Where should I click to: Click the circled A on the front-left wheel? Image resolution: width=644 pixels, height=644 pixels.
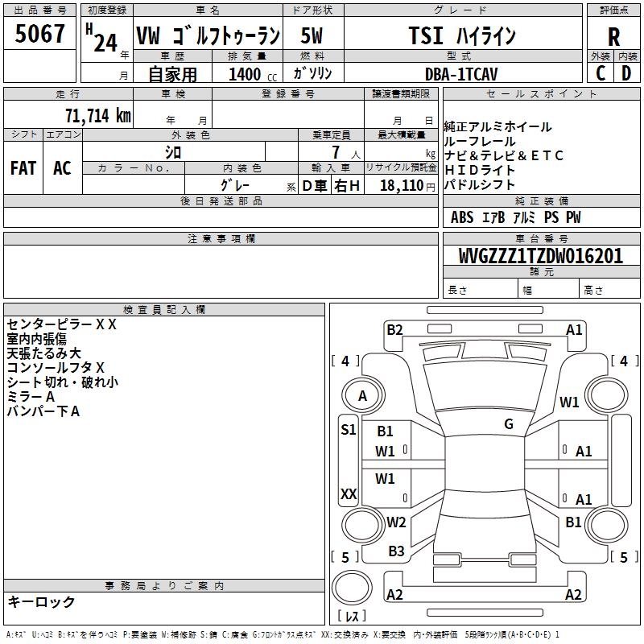362,396
